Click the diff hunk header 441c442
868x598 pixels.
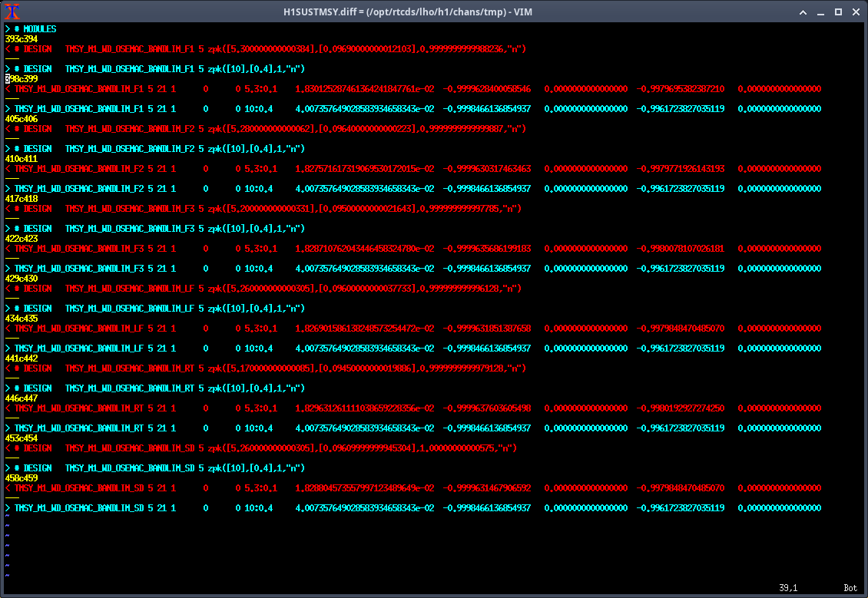click(x=21, y=358)
